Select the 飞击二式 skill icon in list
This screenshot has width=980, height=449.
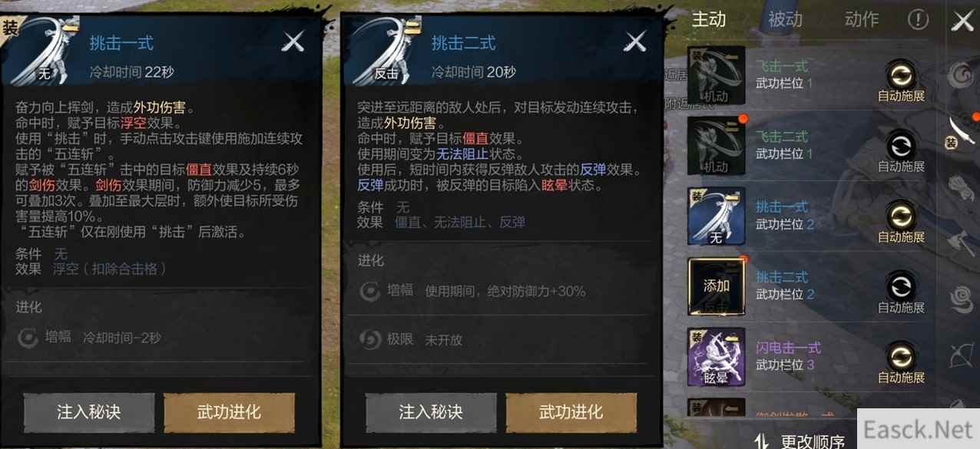click(x=717, y=146)
